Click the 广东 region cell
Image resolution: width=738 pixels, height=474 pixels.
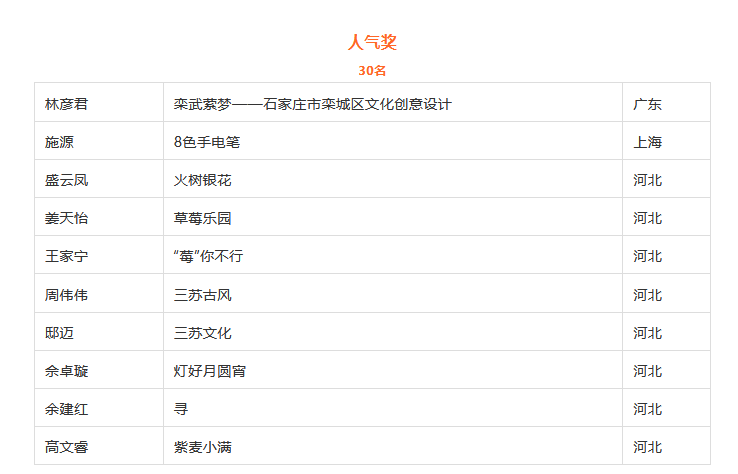[x=648, y=104]
